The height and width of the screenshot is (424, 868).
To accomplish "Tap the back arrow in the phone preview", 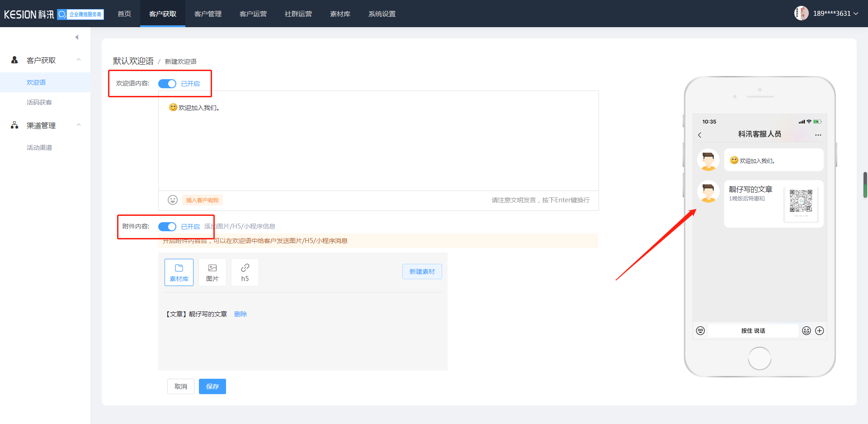I will click(x=700, y=135).
